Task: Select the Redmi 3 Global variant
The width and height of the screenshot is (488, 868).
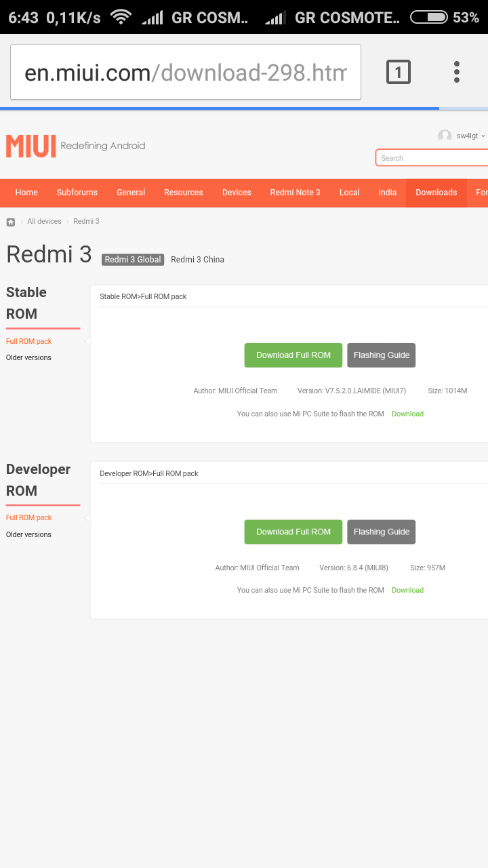Action: tap(133, 260)
